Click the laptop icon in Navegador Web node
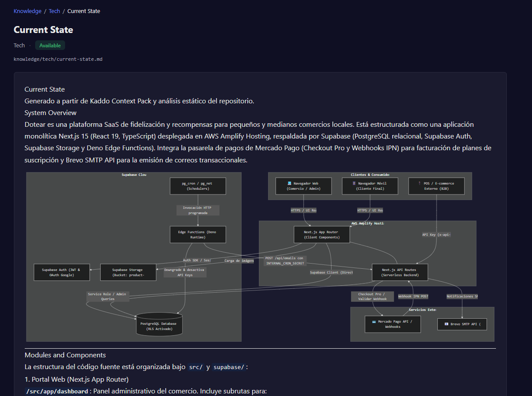Screen dimensions: 532x396 (289, 183)
